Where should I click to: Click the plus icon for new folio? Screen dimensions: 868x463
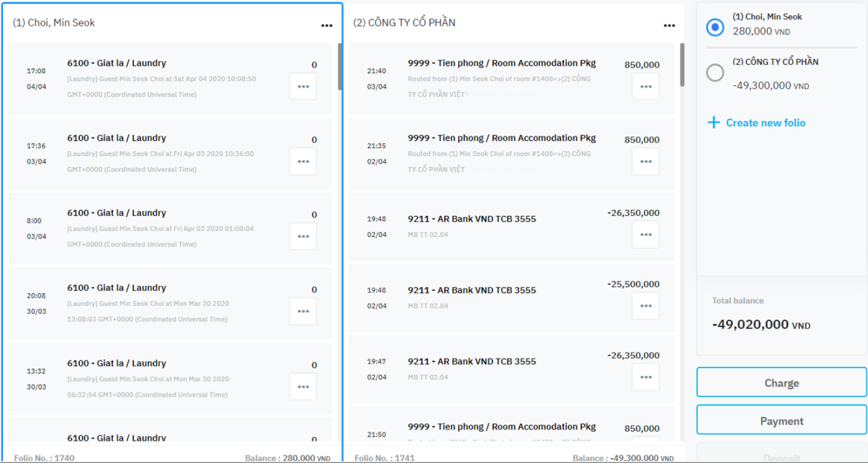714,123
